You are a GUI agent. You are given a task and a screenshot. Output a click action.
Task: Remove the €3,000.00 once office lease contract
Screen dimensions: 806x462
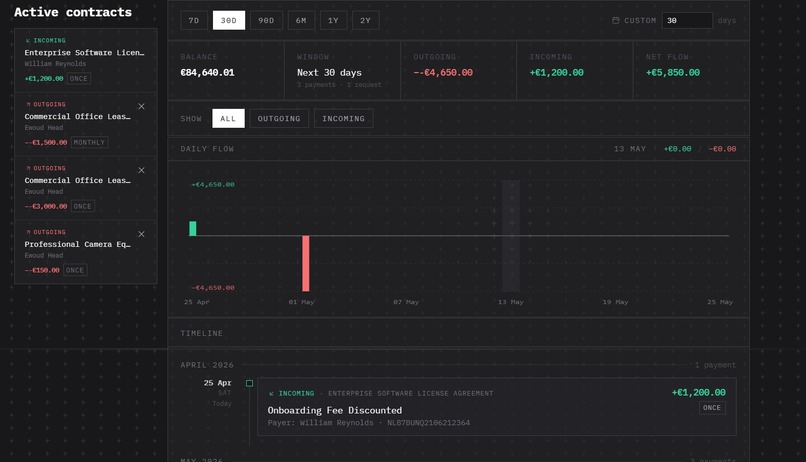click(x=141, y=170)
